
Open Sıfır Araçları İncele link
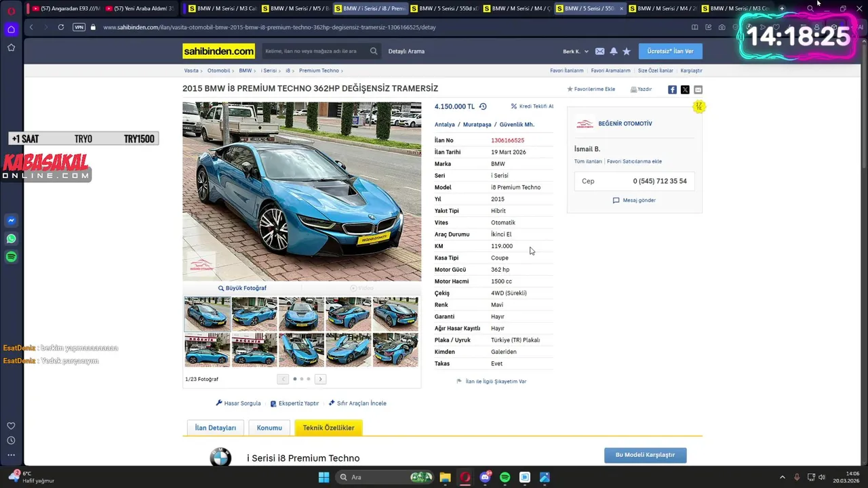357,403
